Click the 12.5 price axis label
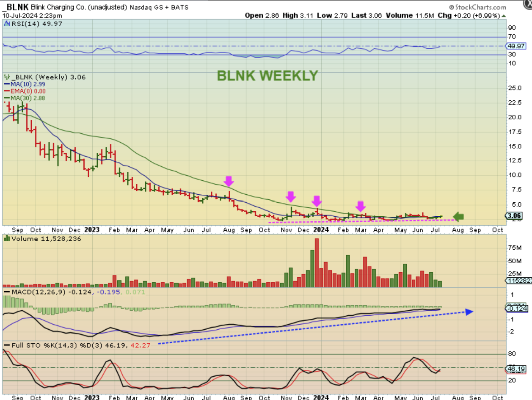The width and height of the screenshot is (532, 400). click(x=515, y=160)
